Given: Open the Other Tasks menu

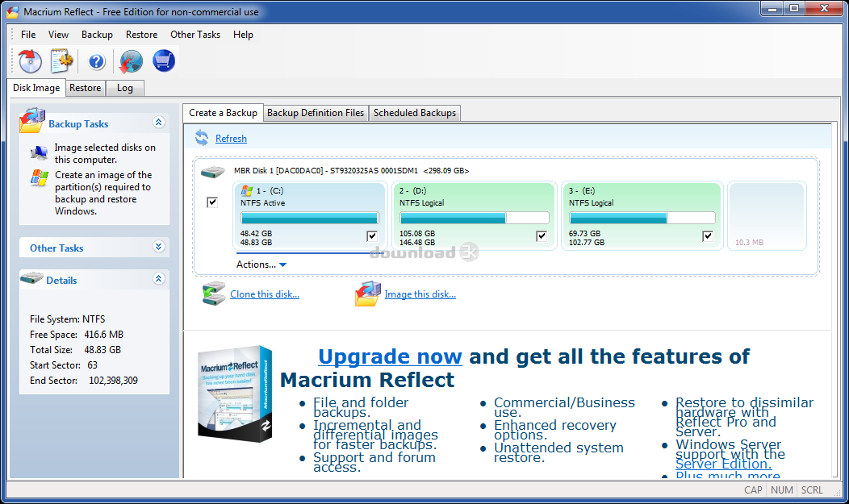Looking at the screenshot, I should coord(194,35).
